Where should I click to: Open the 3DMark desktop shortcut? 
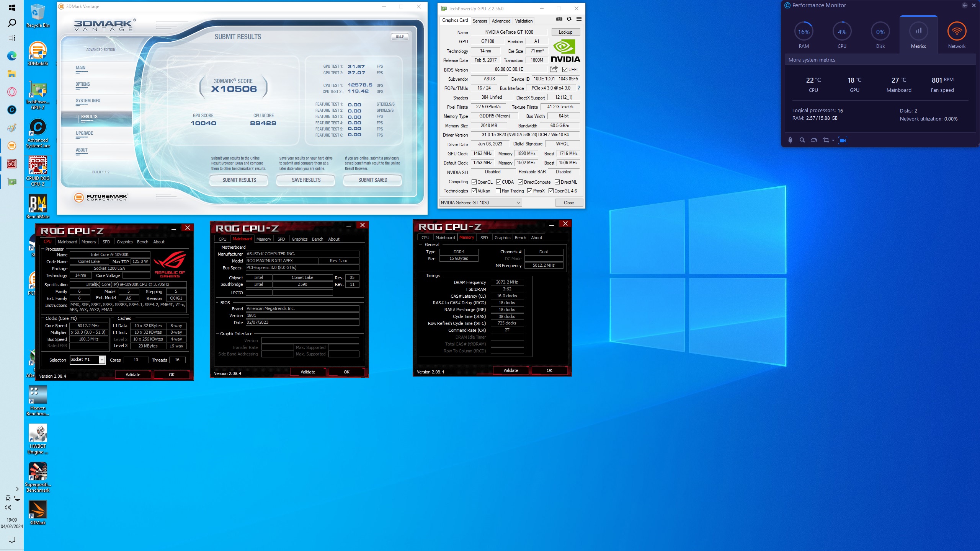click(38, 513)
